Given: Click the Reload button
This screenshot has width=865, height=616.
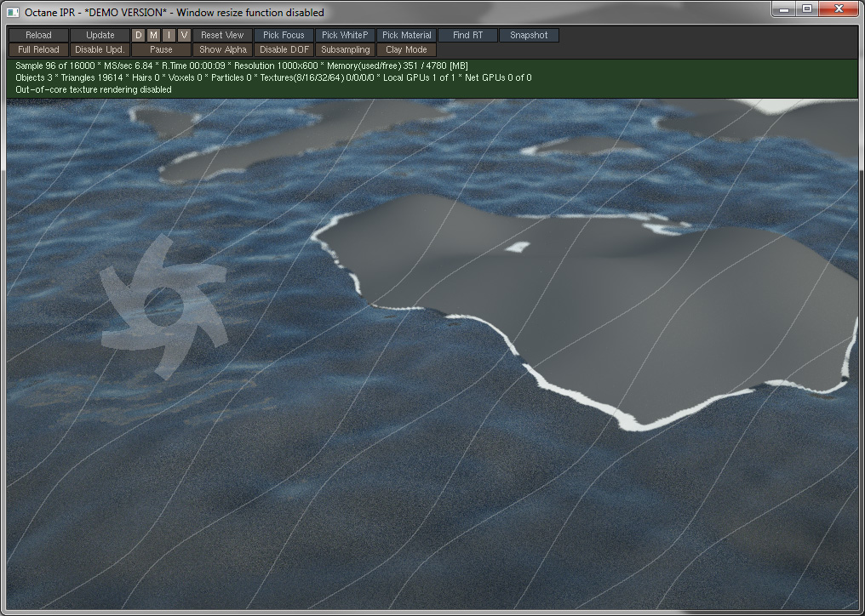Looking at the screenshot, I should coord(38,35).
